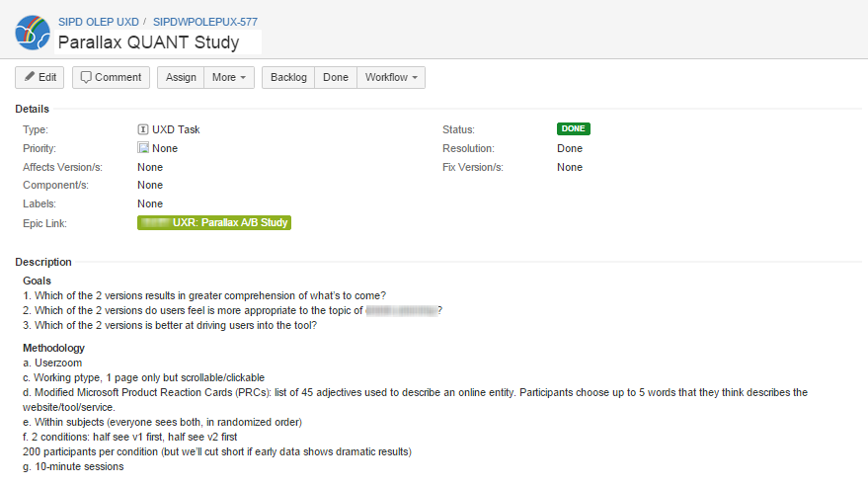Viewport: 868px width, 486px height.
Task: Click the UXD Task type icon
Action: point(143,129)
